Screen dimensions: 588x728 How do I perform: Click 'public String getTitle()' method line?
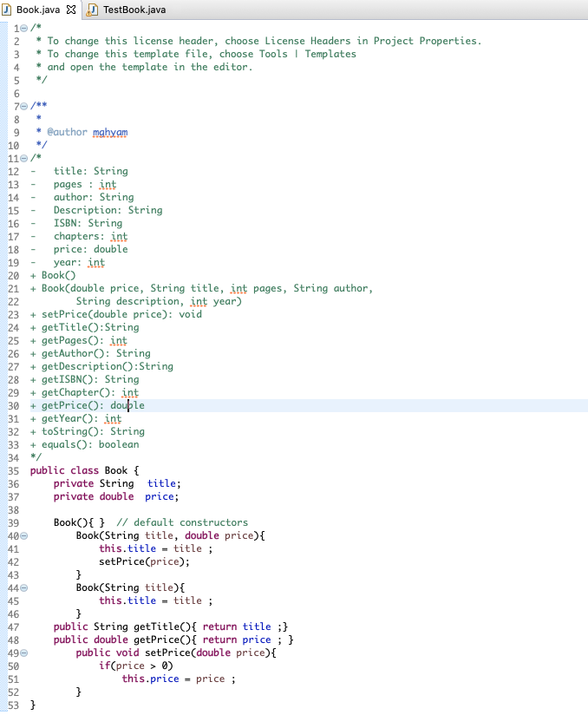(x=170, y=626)
